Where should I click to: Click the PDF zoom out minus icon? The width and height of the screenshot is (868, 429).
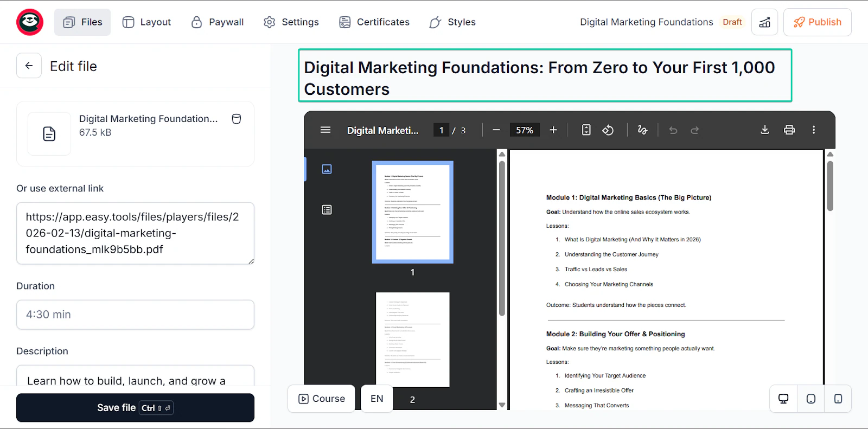point(496,130)
